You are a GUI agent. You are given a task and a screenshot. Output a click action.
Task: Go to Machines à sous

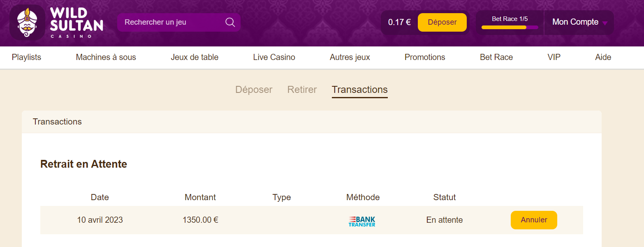click(106, 57)
